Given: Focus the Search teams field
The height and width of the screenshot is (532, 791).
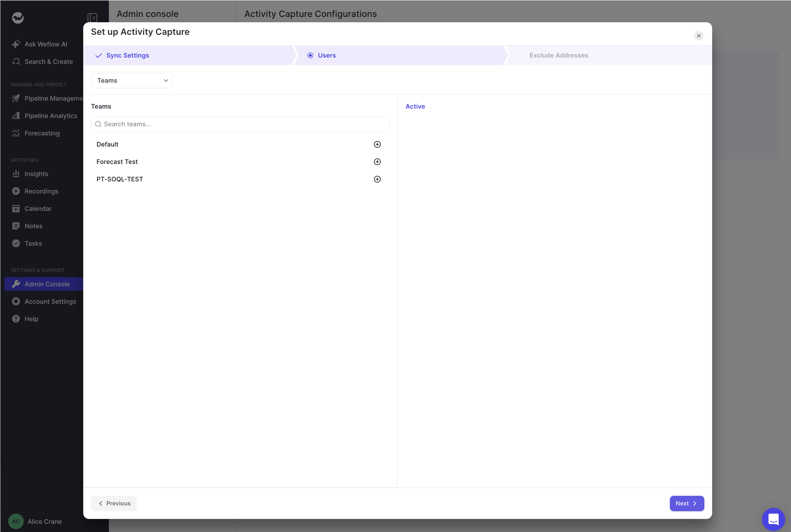Looking at the screenshot, I should coord(240,124).
